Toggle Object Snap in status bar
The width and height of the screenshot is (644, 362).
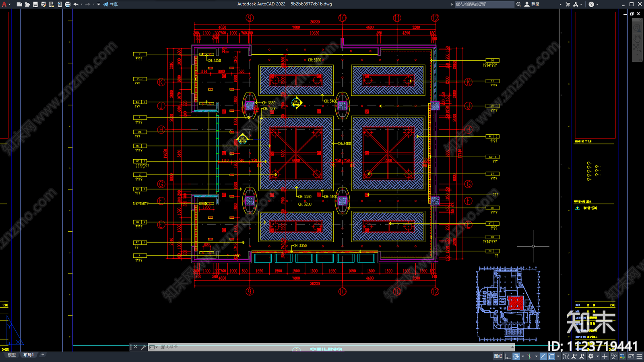551,356
